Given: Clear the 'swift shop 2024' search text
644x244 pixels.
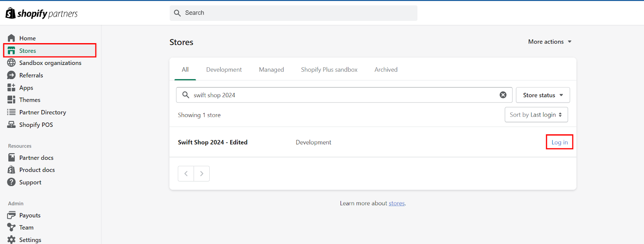Looking at the screenshot, I should pyautogui.click(x=503, y=95).
